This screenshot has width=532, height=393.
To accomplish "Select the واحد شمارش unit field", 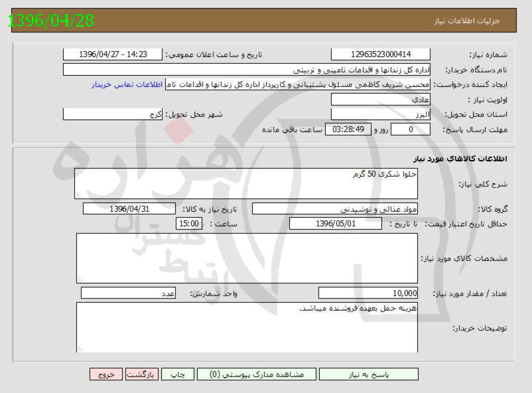I will pyautogui.click(x=128, y=293).
